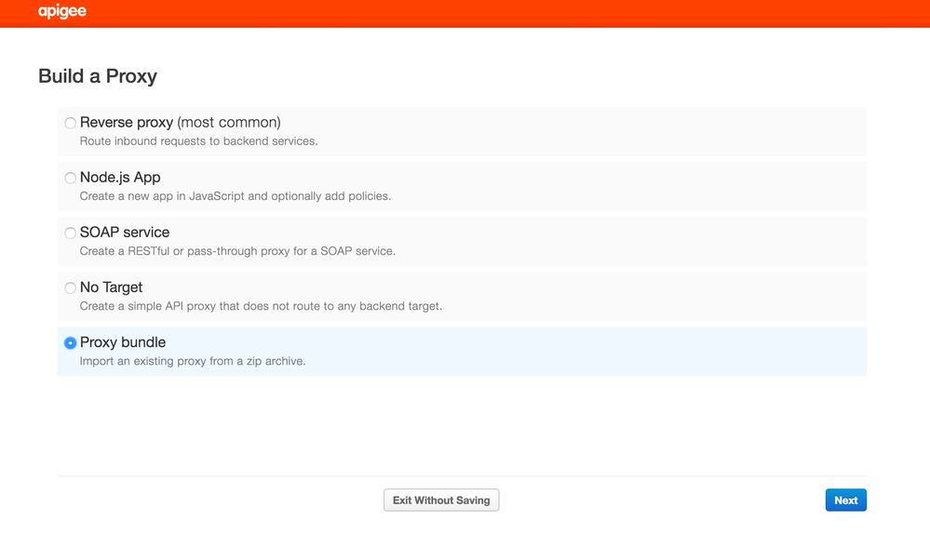
Task: Click the "Node.js App" option title
Action: (120, 178)
